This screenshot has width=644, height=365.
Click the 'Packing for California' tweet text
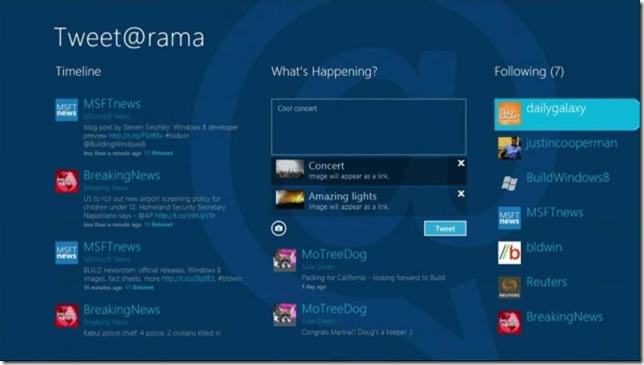tap(374, 278)
